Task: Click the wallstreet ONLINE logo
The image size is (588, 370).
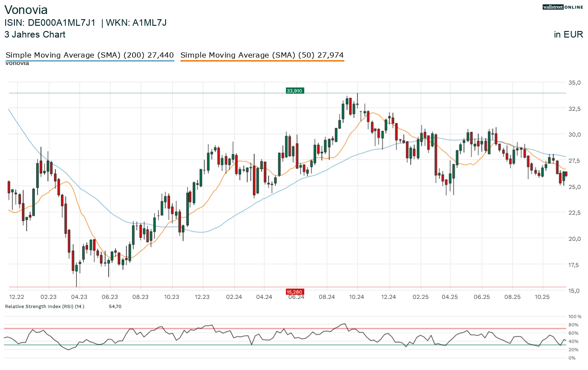Action: pyautogui.click(x=563, y=7)
